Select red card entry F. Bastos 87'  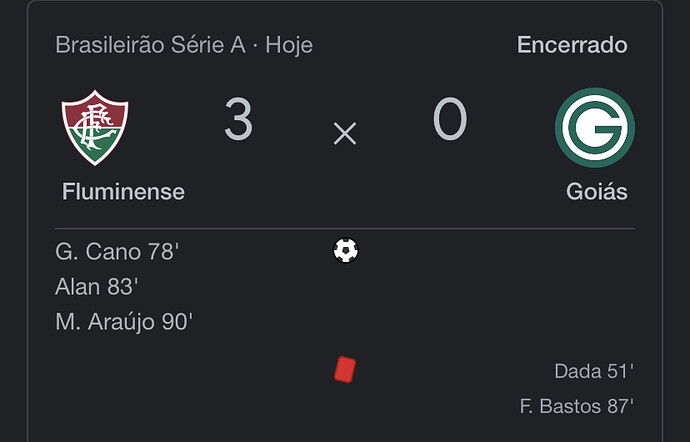(x=576, y=406)
